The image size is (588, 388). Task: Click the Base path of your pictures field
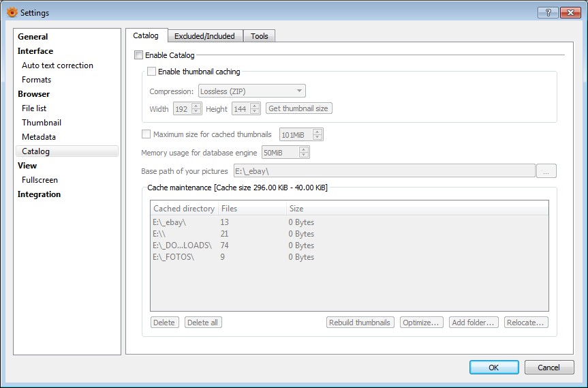[x=384, y=170]
